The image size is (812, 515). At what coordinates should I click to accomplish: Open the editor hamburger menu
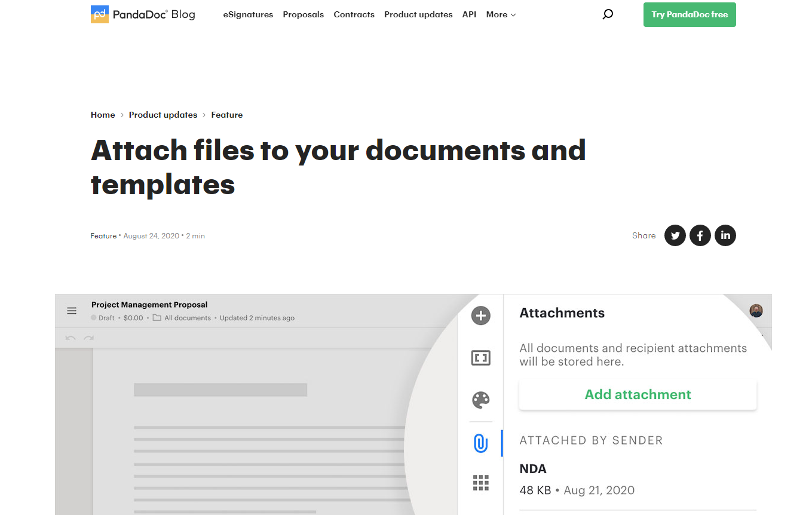pos(72,311)
